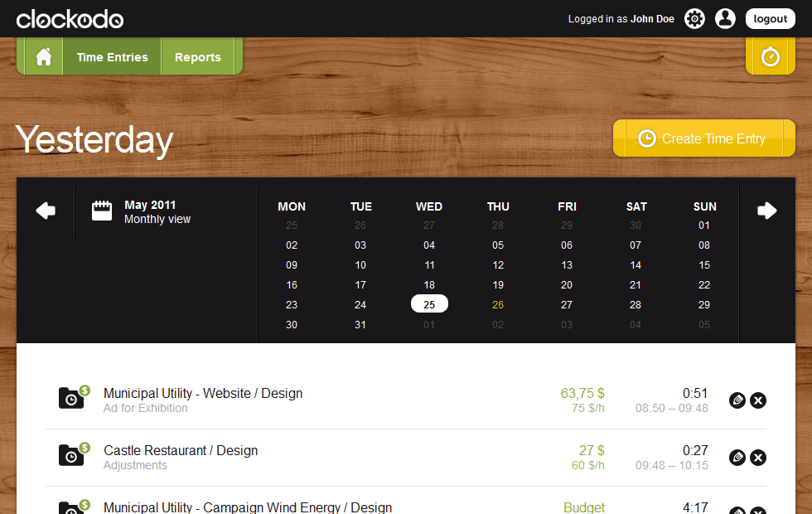Choose May 19 in the calendar
Image resolution: width=812 pixels, height=514 pixels.
[498, 285]
